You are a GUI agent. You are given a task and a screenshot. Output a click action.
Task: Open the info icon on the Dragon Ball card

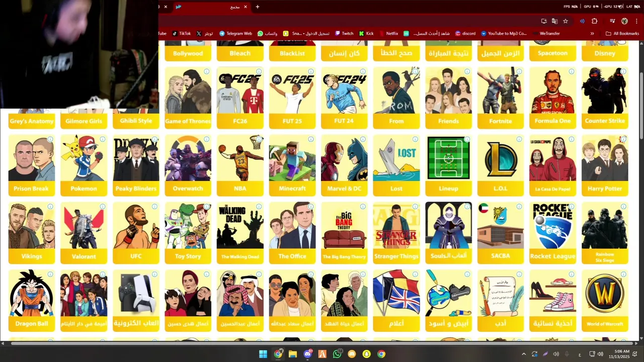point(50,275)
